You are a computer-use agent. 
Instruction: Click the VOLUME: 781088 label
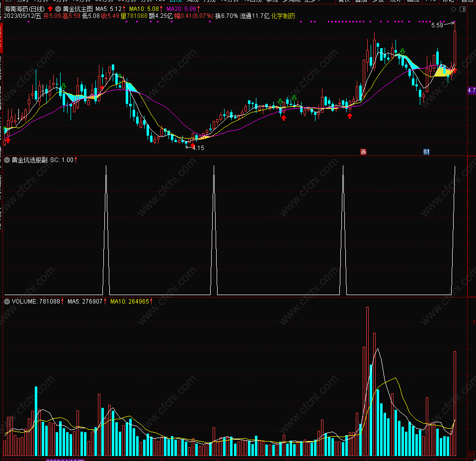pyautogui.click(x=36, y=302)
